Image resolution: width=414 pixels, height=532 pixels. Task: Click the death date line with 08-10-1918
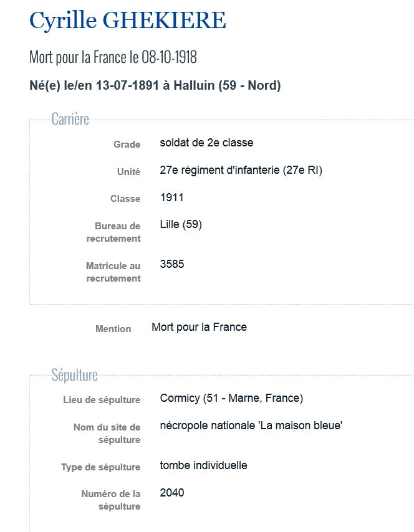tap(113, 58)
